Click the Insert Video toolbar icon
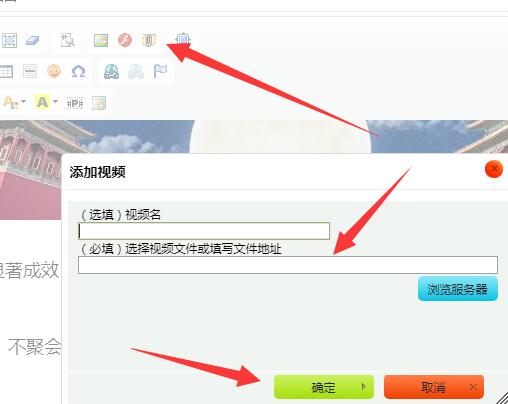The image size is (508, 404). tap(183, 40)
